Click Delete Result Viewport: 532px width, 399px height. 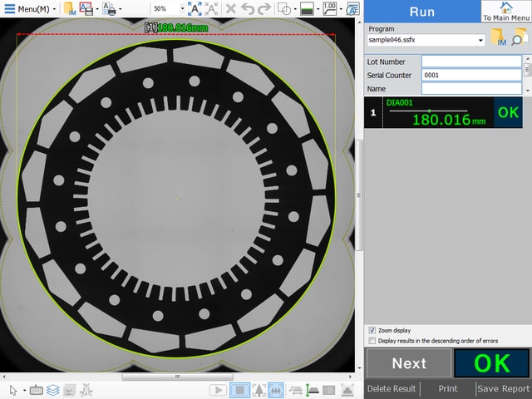click(392, 389)
